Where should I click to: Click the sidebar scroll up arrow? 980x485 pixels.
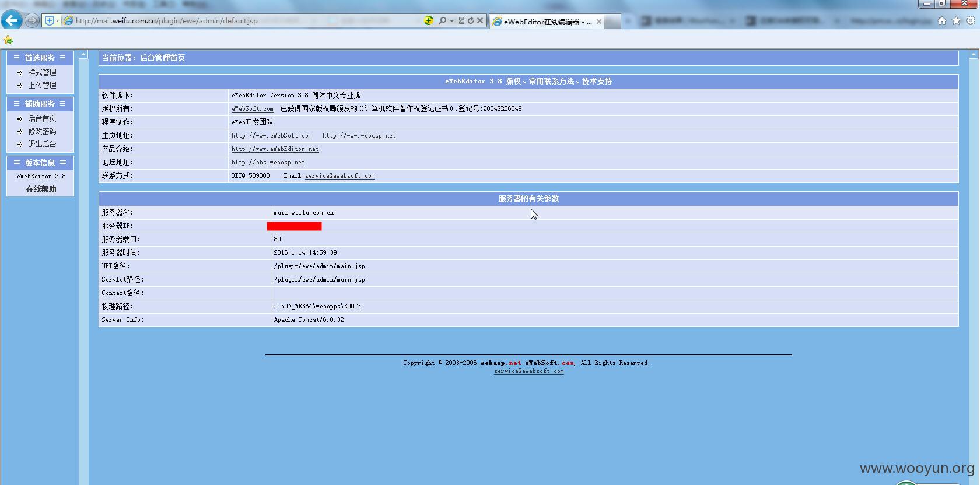[x=83, y=54]
